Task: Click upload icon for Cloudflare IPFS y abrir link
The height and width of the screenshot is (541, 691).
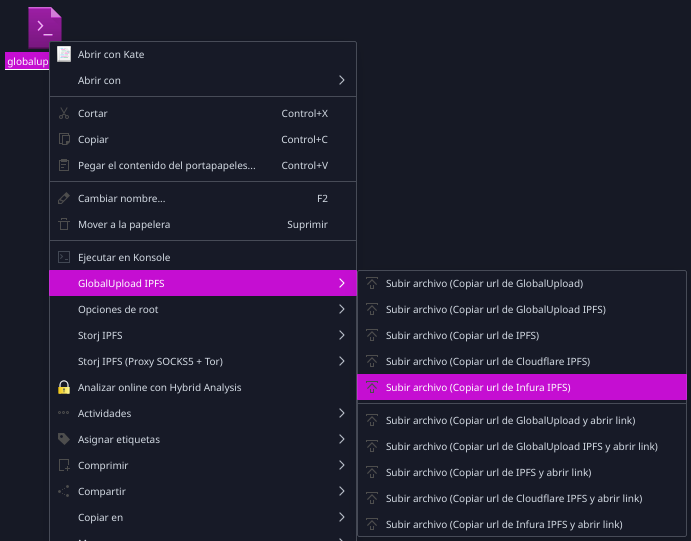Action: click(372, 498)
